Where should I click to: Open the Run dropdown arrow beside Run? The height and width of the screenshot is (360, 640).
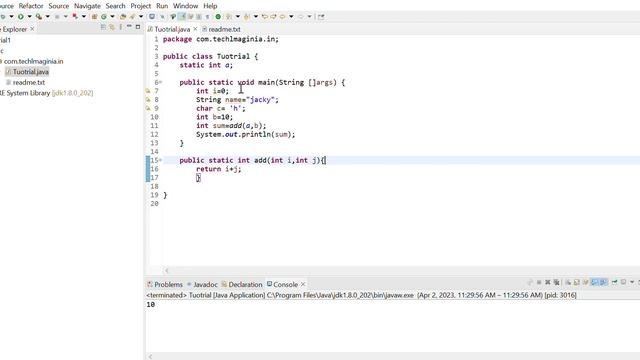(x=29, y=17)
